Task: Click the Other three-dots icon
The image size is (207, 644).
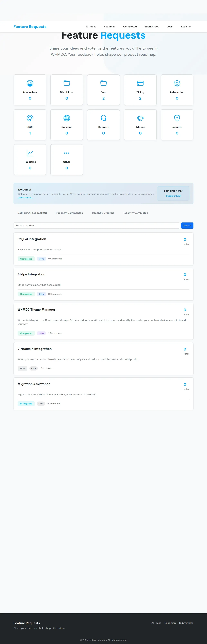Action: click(67, 153)
